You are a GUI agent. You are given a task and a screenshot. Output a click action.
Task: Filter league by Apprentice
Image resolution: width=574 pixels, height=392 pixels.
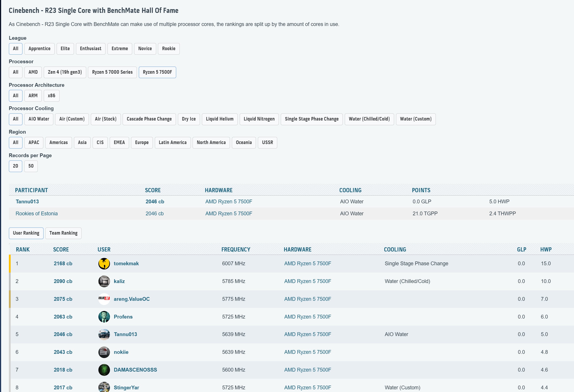click(x=40, y=49)
